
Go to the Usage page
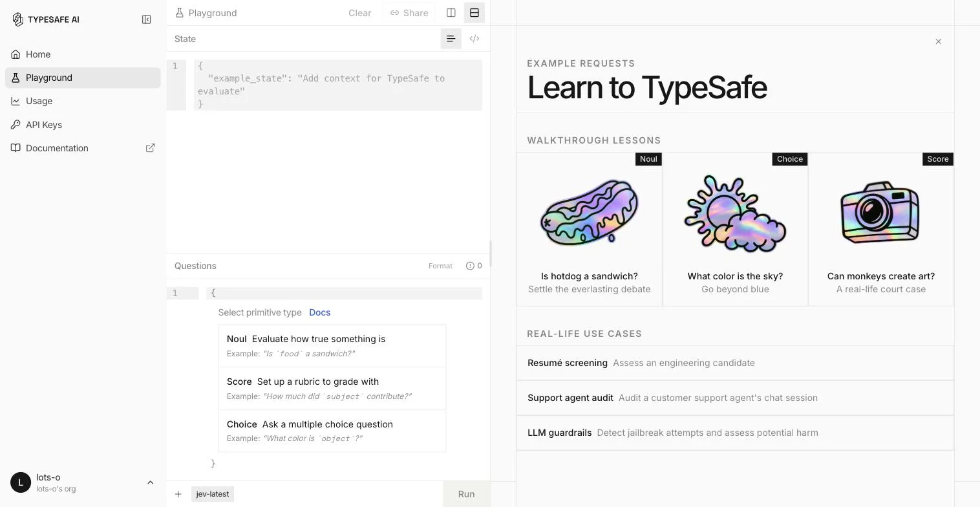point(83,101)
